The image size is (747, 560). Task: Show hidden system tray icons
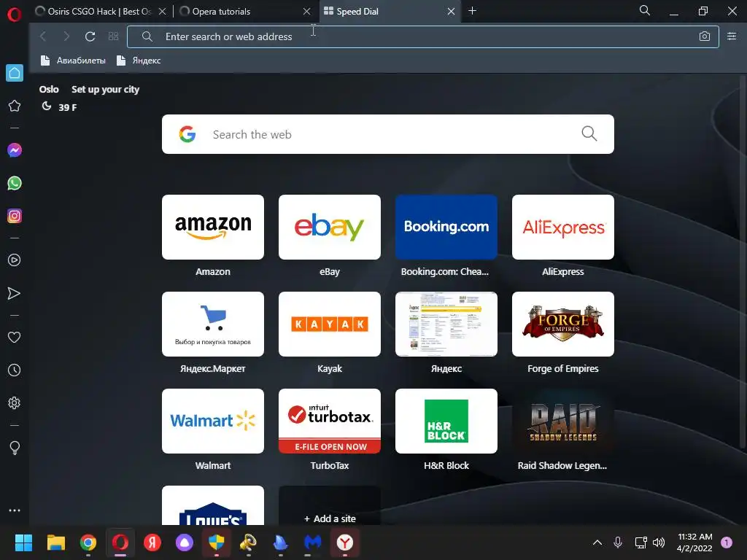(x=597, y=542)
